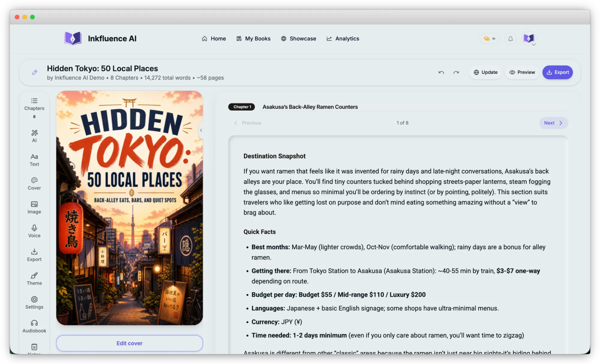Open the user profile avatar menu

coord(529,38)
